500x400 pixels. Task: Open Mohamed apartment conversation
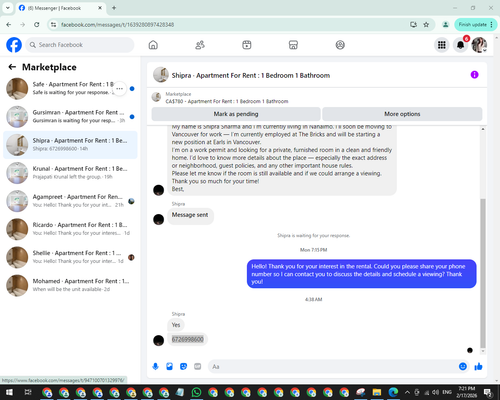coord(70,285)
